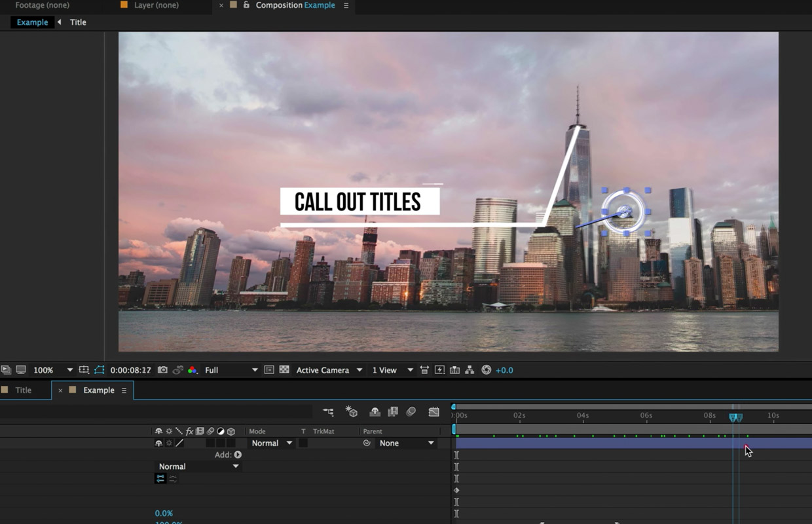Select the Composition Example viewer tab

pos(295,5)
